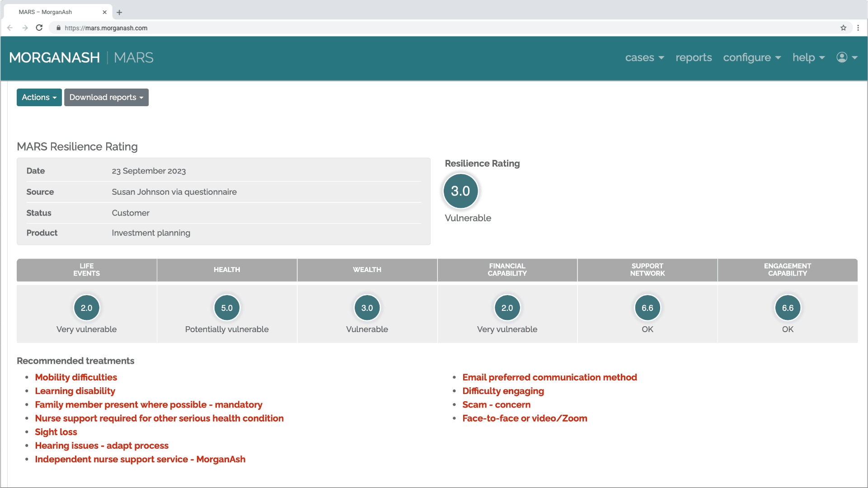Click the Support Network 6.6 score circle
Screen dimensions: 868x488
pos(647,308)
